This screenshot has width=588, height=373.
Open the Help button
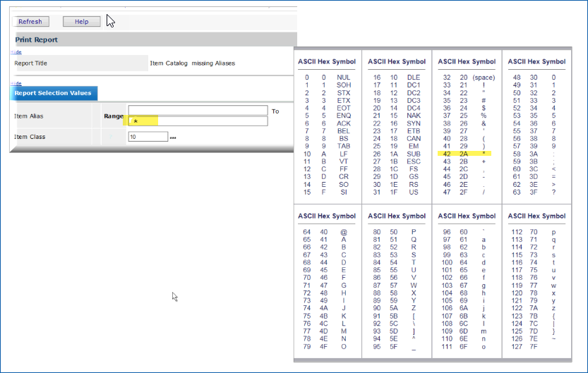[x=81, y=22]
